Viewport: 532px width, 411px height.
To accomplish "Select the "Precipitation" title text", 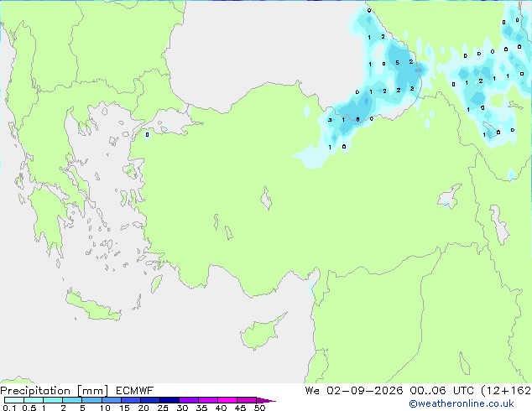I will (x=35, y=391).
